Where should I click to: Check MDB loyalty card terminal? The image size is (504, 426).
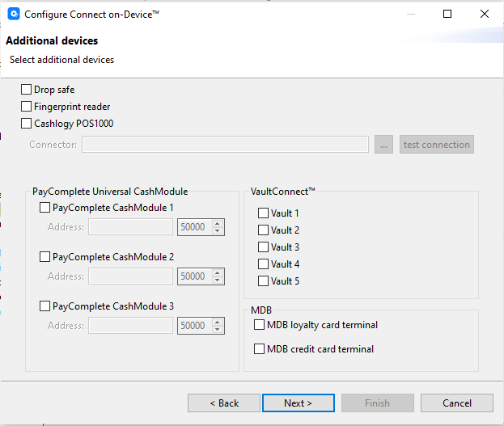pyautogui.click(x=259, y=325)
